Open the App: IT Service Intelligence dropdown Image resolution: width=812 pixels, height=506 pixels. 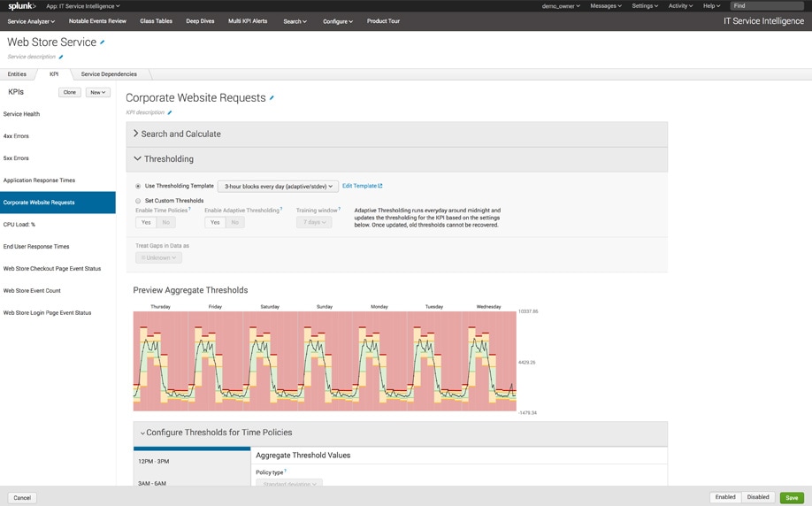point(83,6)
